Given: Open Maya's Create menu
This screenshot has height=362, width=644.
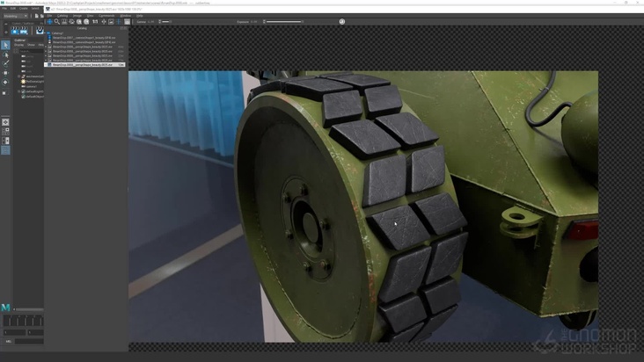Looking at the screenshot, I should click(x=24, y=8).
